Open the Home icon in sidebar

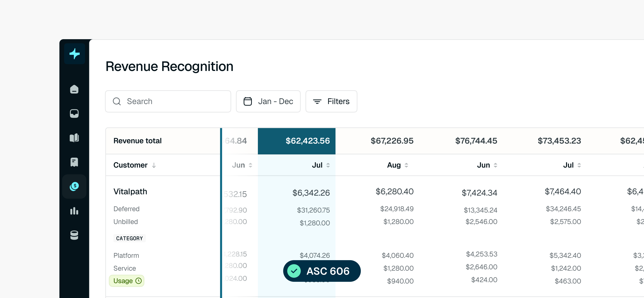(x=74, y=89)
